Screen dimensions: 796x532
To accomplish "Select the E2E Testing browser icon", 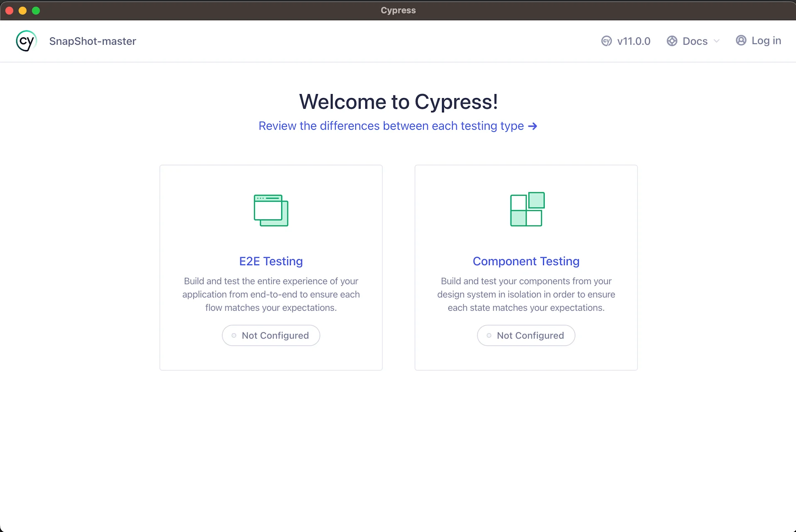I will point(271,210).
